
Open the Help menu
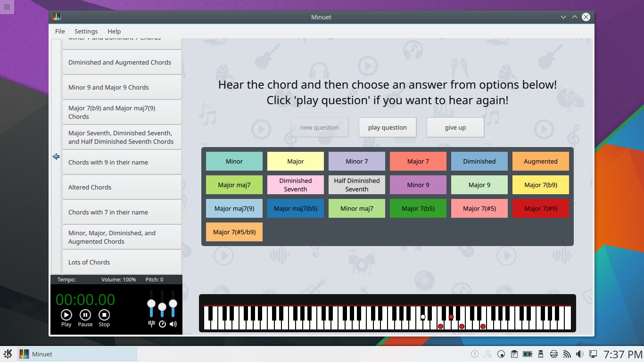pyautogui.click(x=114, y=31)
